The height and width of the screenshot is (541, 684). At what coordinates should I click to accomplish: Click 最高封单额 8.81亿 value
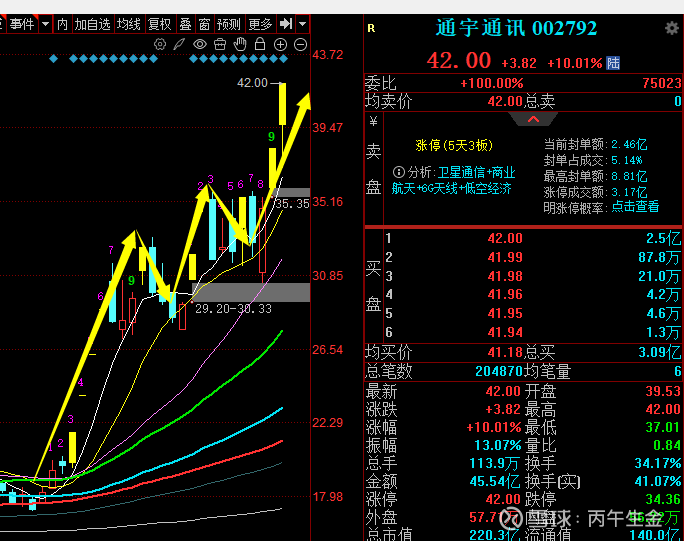[629, 177]
